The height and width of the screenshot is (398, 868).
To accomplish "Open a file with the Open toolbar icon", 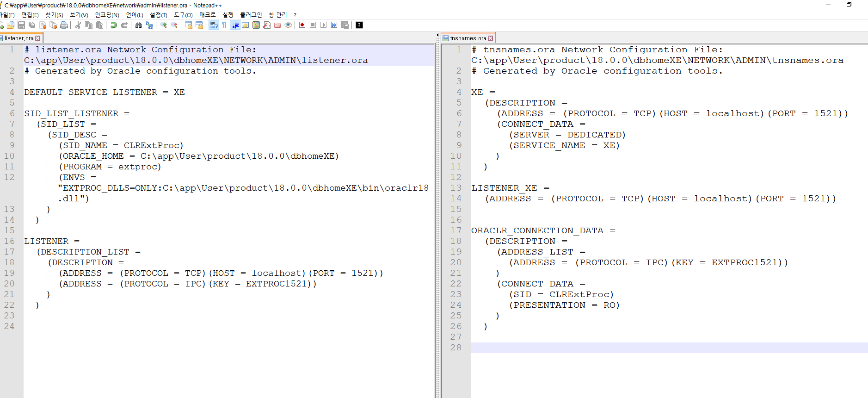I will click(x=11, y=25).
